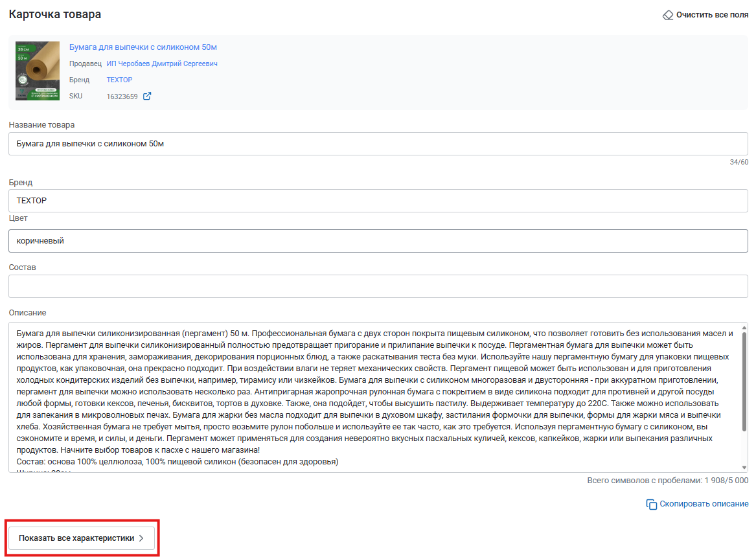
Task: Click the product thumbnail image
Action: point(38,71)
